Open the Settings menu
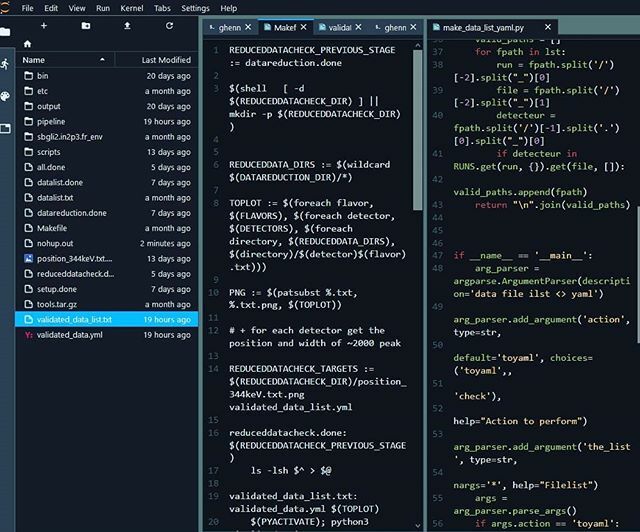The height and width of the screenshot is (532, 640). (x=195, y=8)
